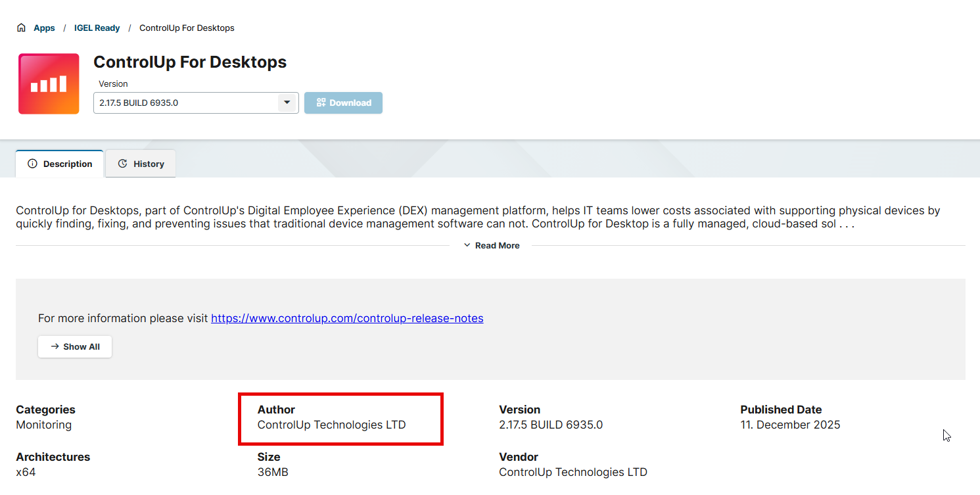The height and width of the screenshot is (495, 980).
Task: Click the ControlUp app logo image
Action: (x=49, y=83)
